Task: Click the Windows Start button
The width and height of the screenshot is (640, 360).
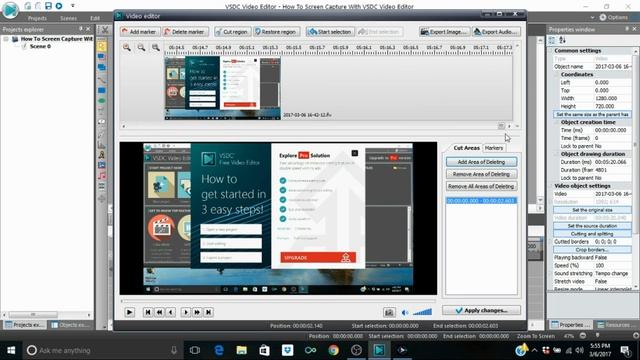Action: [x=11, y=350]
